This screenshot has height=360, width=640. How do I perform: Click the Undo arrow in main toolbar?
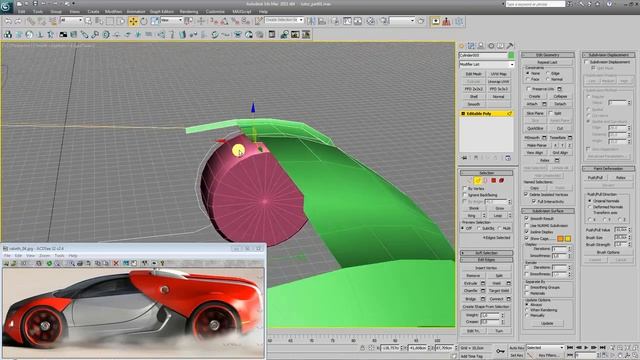8,21
